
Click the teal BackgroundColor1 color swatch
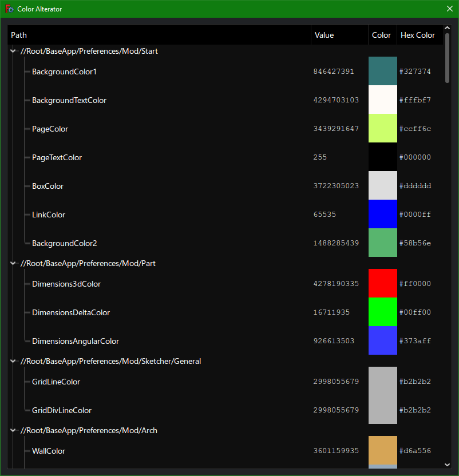382,71
